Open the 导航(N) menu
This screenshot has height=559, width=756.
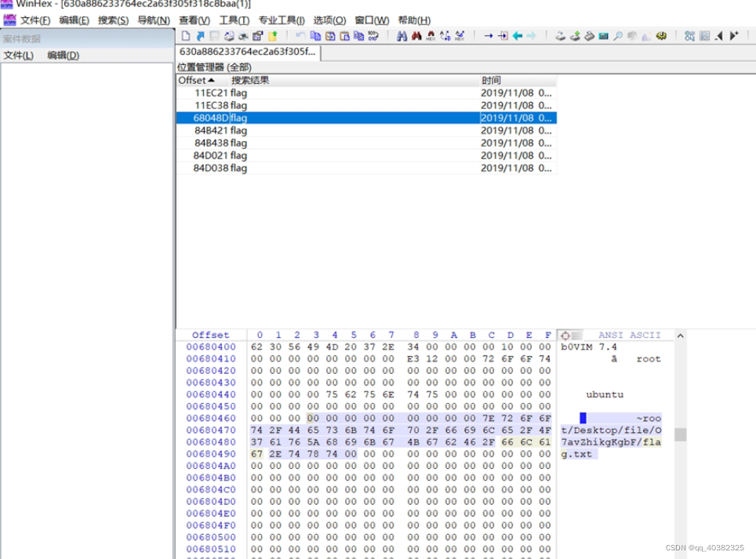click(x=154, y=20)
